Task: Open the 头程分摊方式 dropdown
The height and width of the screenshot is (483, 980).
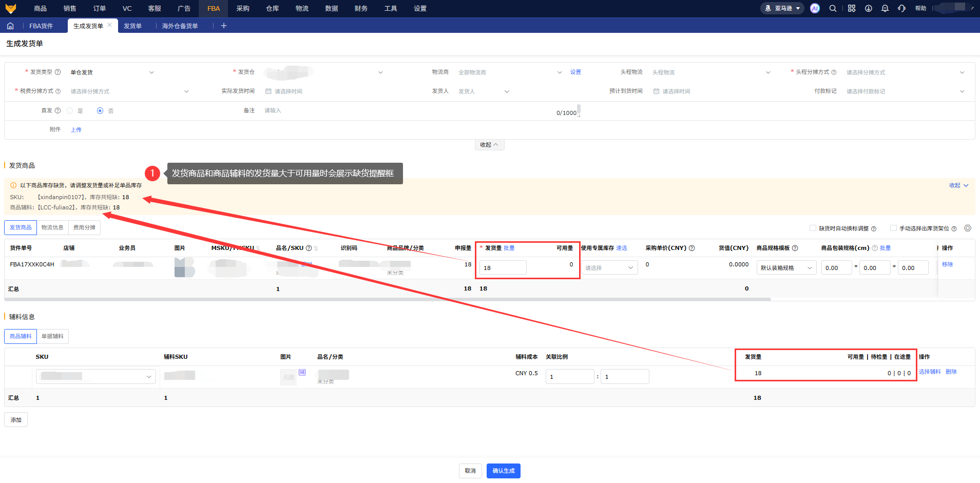Action: 906,72
